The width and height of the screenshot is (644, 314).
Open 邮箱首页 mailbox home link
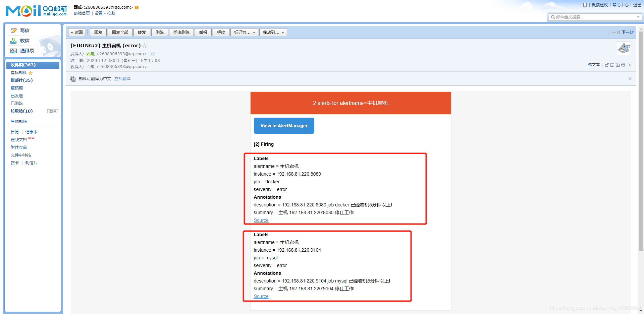[x=82, y=13]
